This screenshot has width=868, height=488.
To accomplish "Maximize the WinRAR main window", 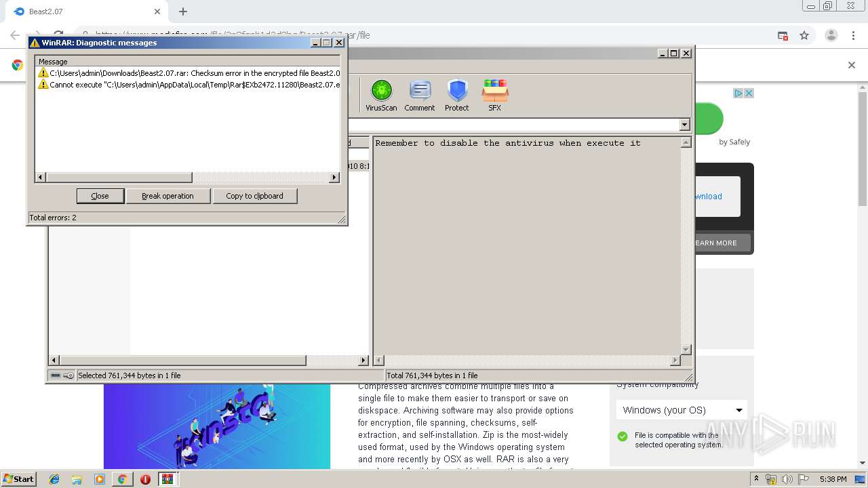I will tap(674, 54).
